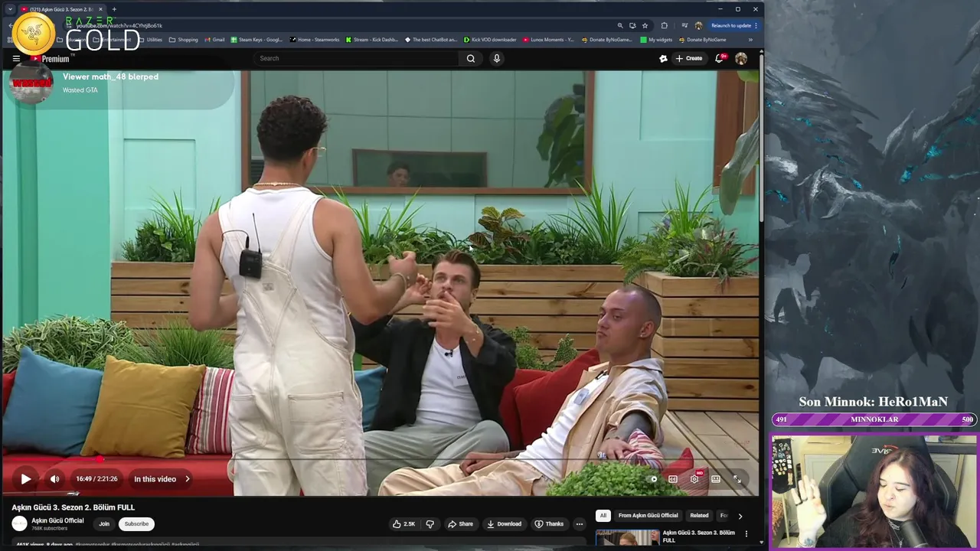Open the "Lunox Moments" bookmark

click(x=549, y=40)
